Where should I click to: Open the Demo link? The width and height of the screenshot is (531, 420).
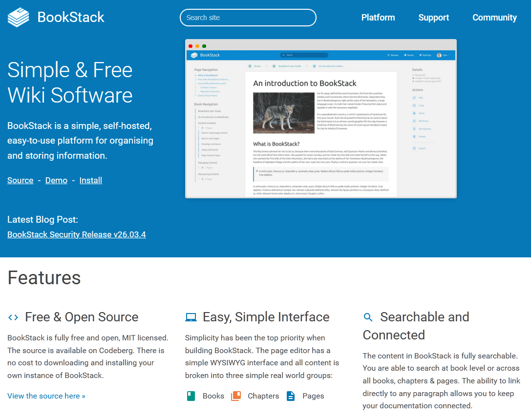(56, 180)
